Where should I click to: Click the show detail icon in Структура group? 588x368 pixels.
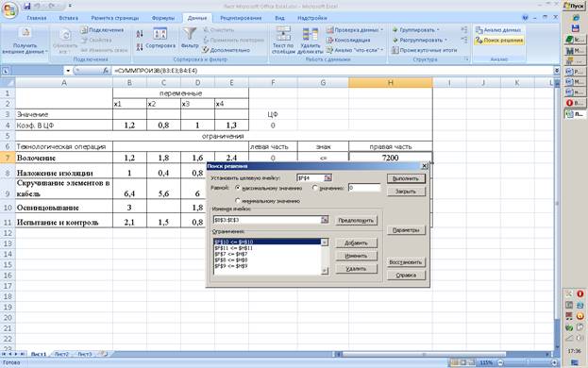464,29
